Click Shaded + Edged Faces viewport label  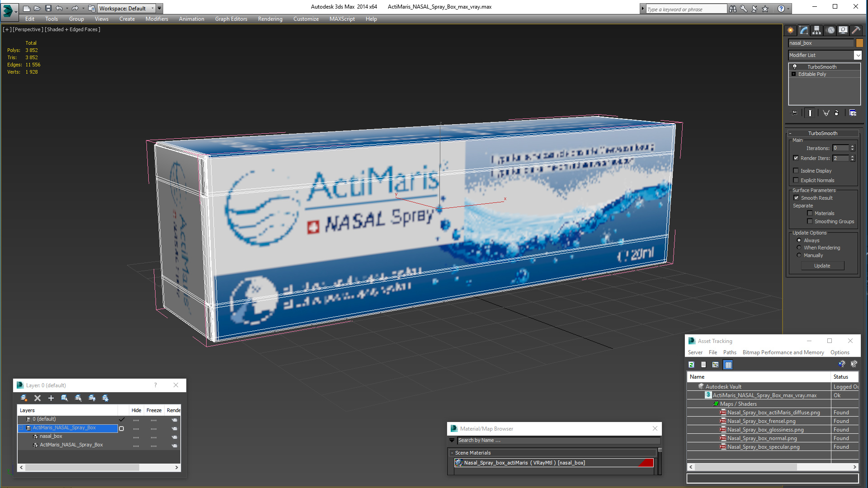72,29
